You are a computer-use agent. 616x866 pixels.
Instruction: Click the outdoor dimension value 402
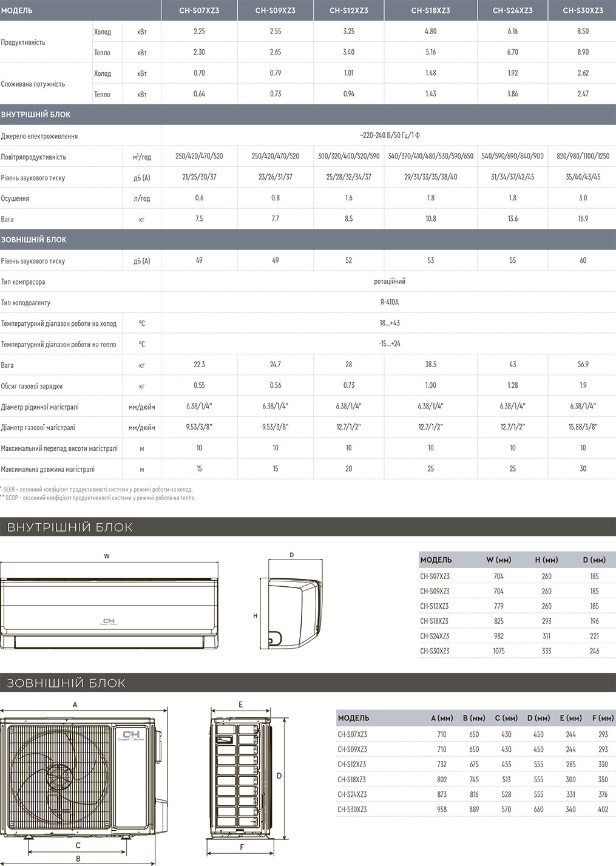click(x=603, y=809)
